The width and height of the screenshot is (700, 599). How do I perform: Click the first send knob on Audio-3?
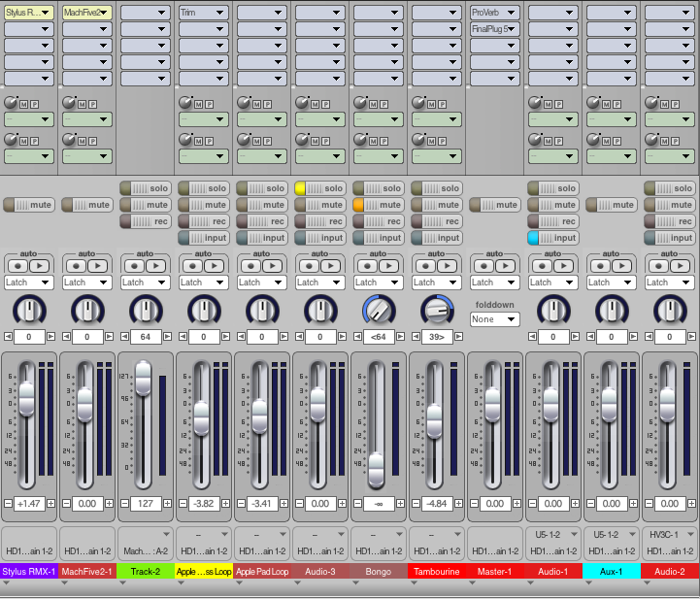click(302, 103)
